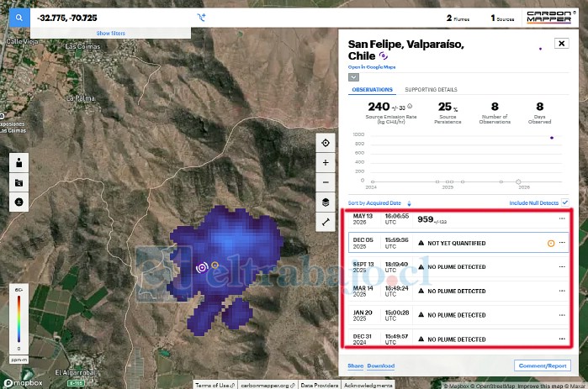Click the Comment/Report button

(543, 365)
